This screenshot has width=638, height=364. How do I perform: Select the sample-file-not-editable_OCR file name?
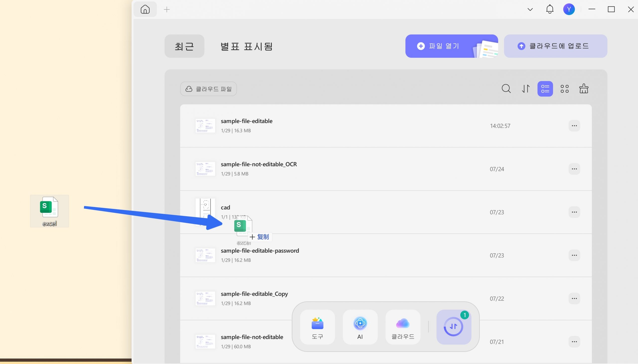coord(259,164)
